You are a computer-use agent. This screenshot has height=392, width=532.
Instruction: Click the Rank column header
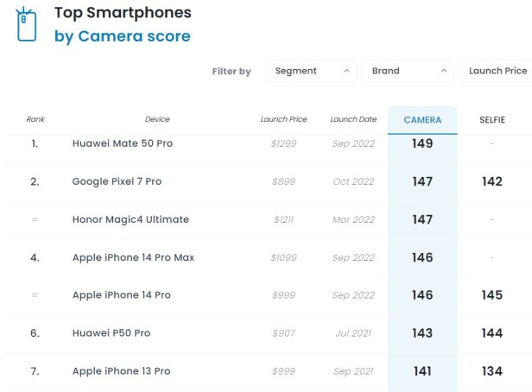pos(35,120)
